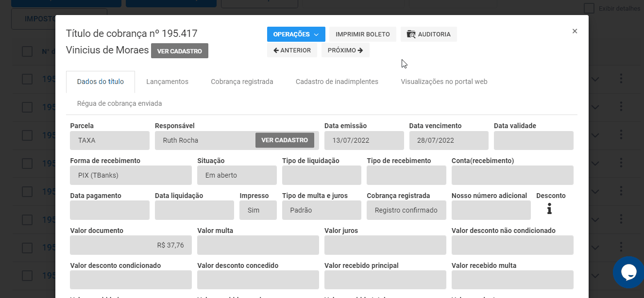Go to Próximo title with the right arrow
This screenshot has height=298, width=644.
tap(345, 50)
